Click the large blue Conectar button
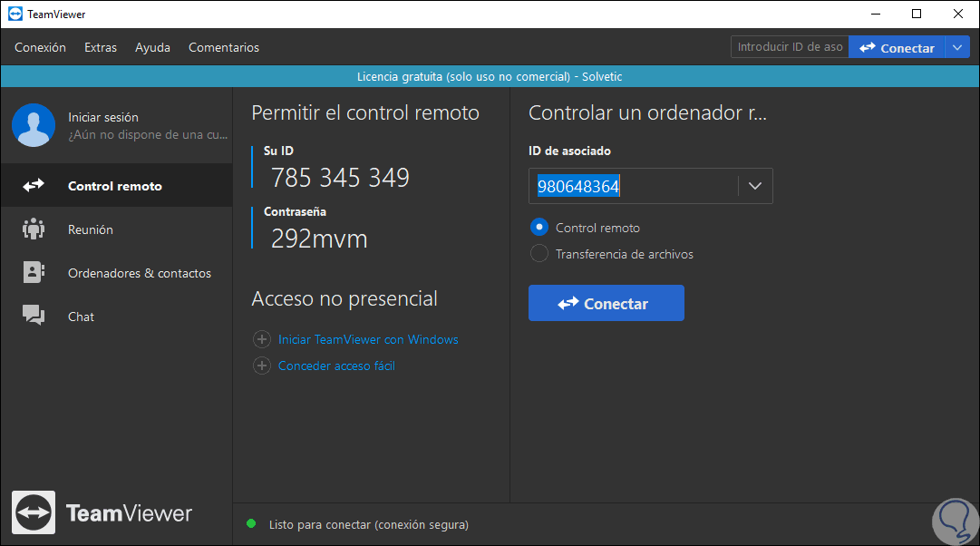980x546 pixels. pos(606,303)
